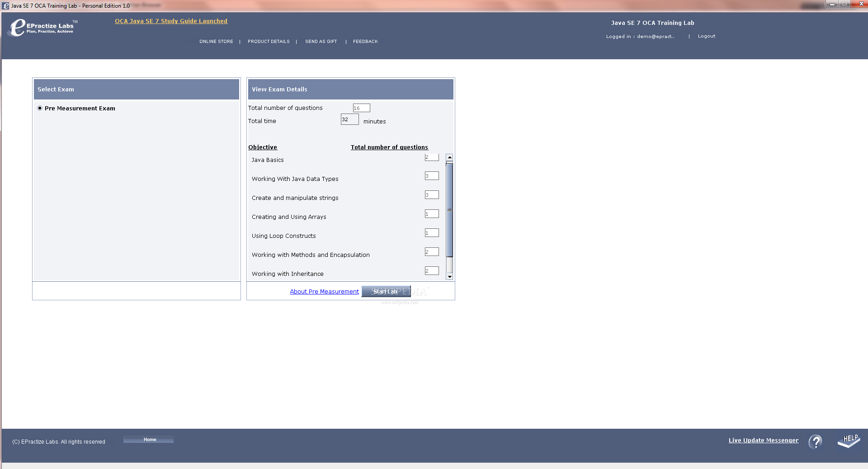Choose SEND AS GIFT menu item

pyautogui.click(x=321, y=42)
